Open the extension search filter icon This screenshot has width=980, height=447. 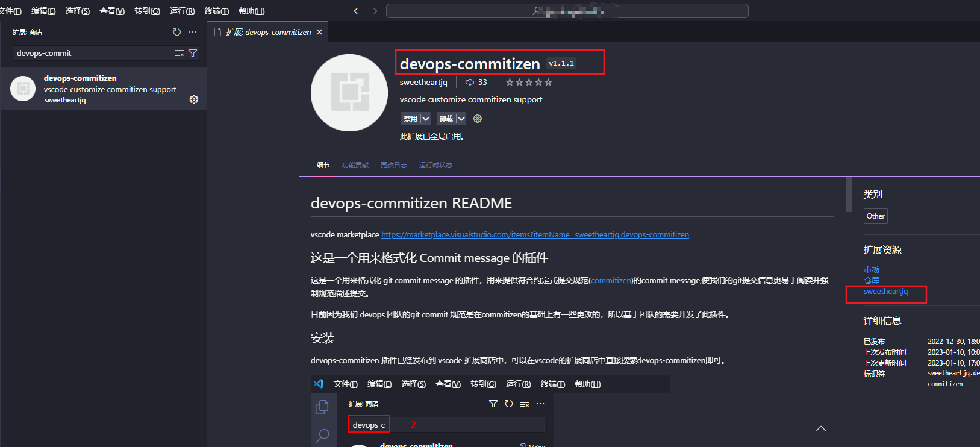coord(193,53)
